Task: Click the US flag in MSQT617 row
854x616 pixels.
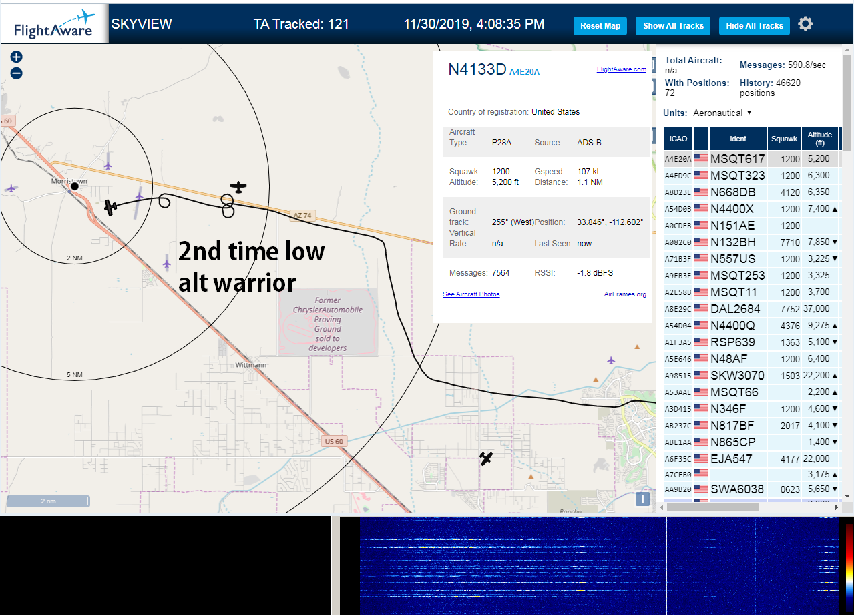Action: [x=701, y=159]
